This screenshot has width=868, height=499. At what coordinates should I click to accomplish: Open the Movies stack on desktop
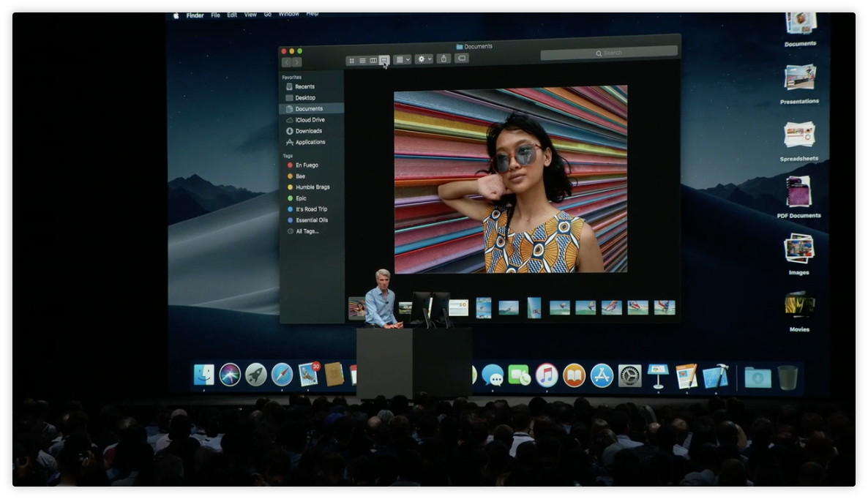(x=799, y=312)
